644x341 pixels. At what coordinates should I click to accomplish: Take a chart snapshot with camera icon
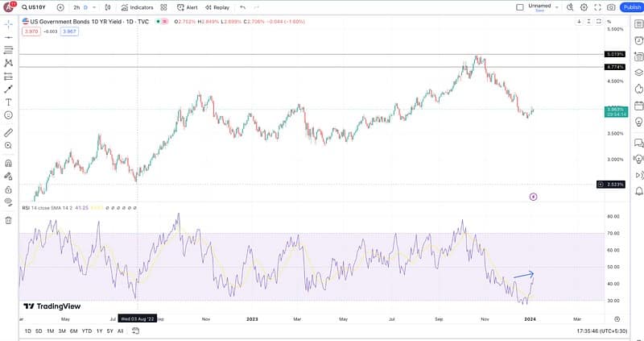pyautogui.click(x=610, y=7)
